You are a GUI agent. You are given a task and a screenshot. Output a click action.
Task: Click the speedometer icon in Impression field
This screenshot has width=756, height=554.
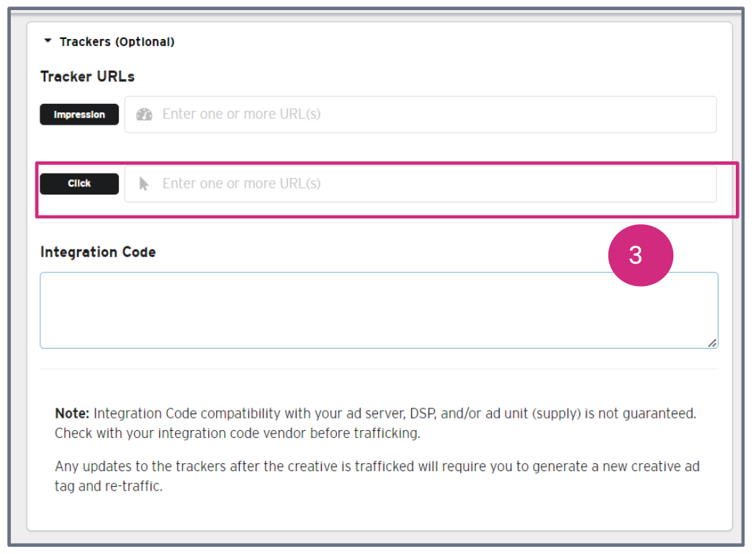[x=144, y=115]
